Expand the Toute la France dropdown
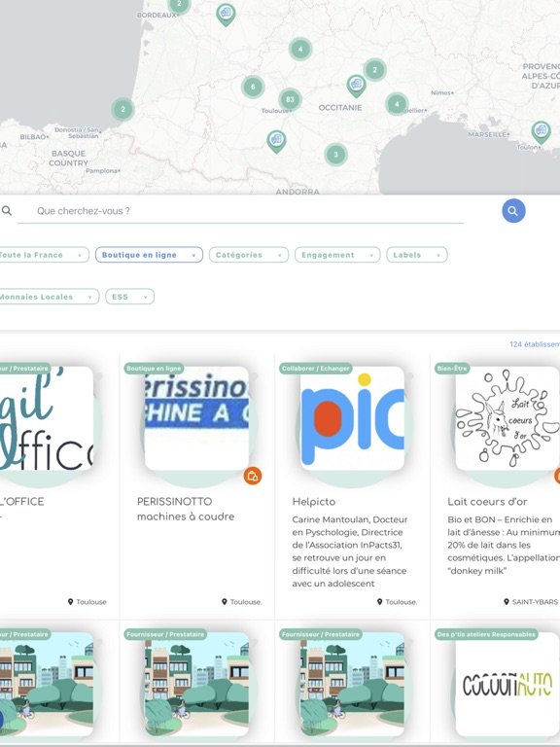This screenshot has height=747, width=560. click(x=44, y=255)
